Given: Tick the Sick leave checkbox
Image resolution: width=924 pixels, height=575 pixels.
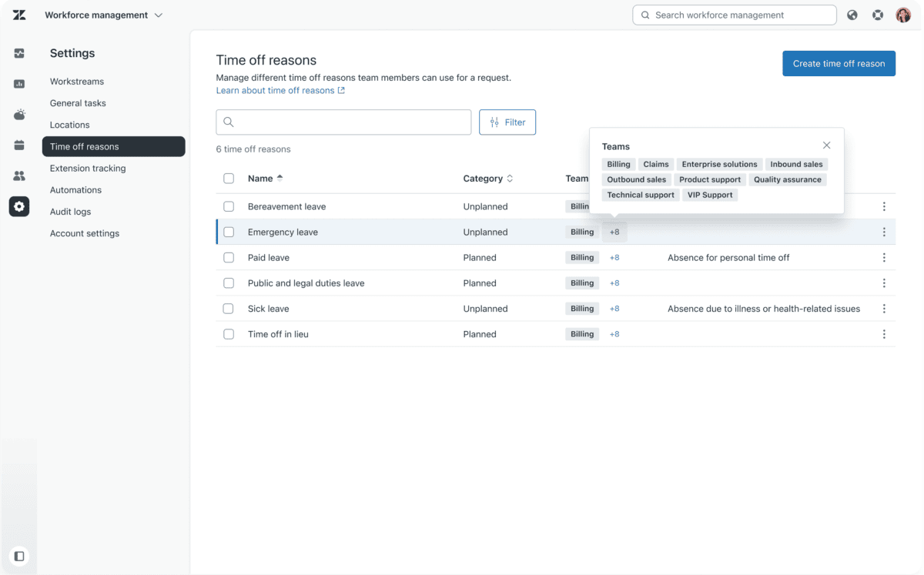Looking at the screenshot, I should [229, 309].
